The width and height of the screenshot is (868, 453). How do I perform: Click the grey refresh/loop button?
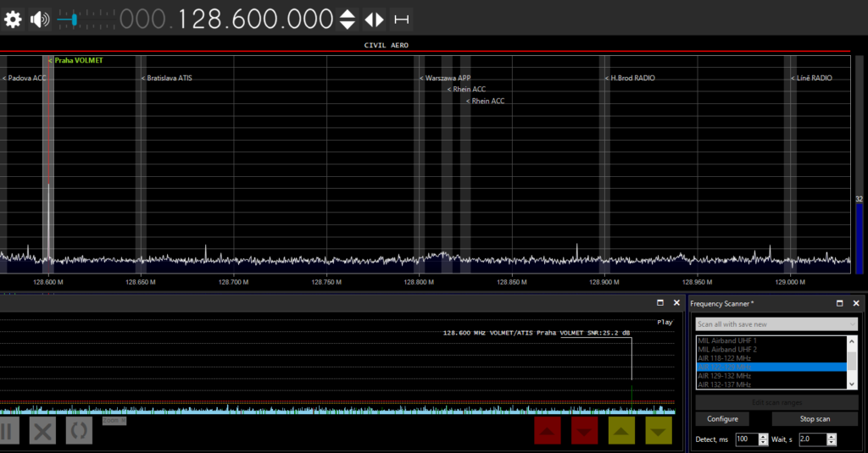[79, 431]
